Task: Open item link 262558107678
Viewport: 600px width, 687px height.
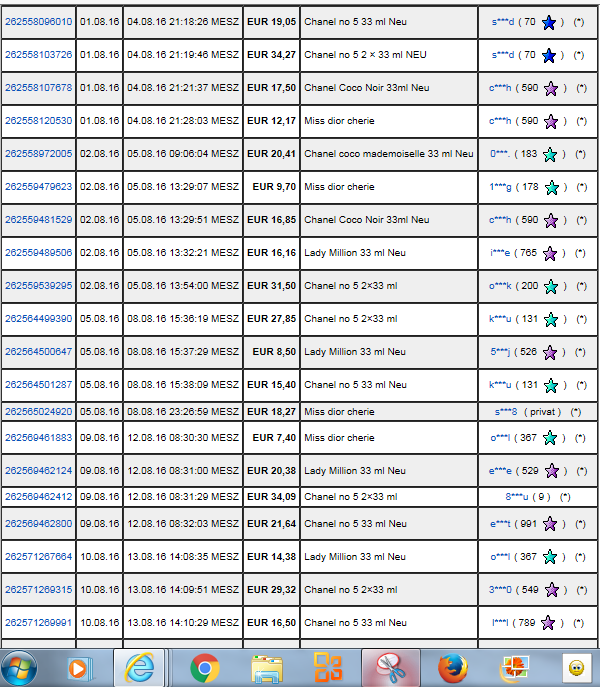Action: point(39,88)
